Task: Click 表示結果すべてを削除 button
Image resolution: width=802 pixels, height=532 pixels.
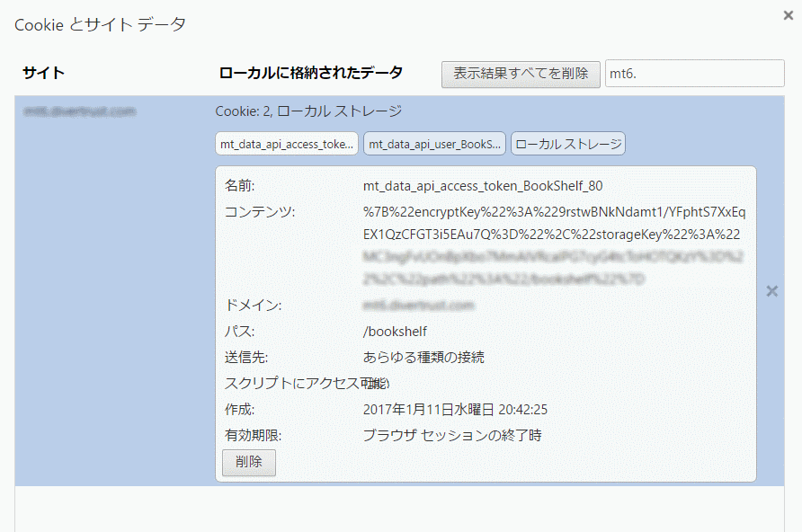Action: (x=521, y=74)
